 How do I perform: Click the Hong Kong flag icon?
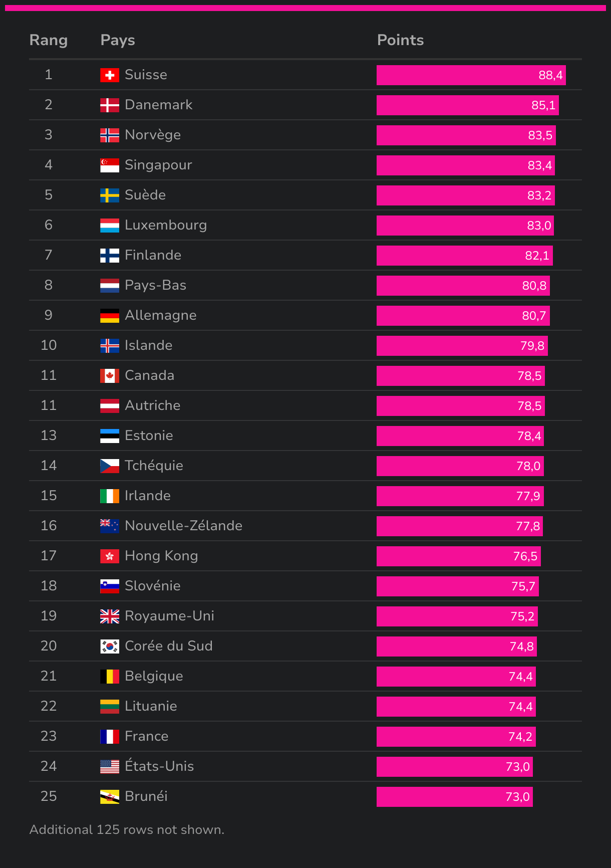110,556
